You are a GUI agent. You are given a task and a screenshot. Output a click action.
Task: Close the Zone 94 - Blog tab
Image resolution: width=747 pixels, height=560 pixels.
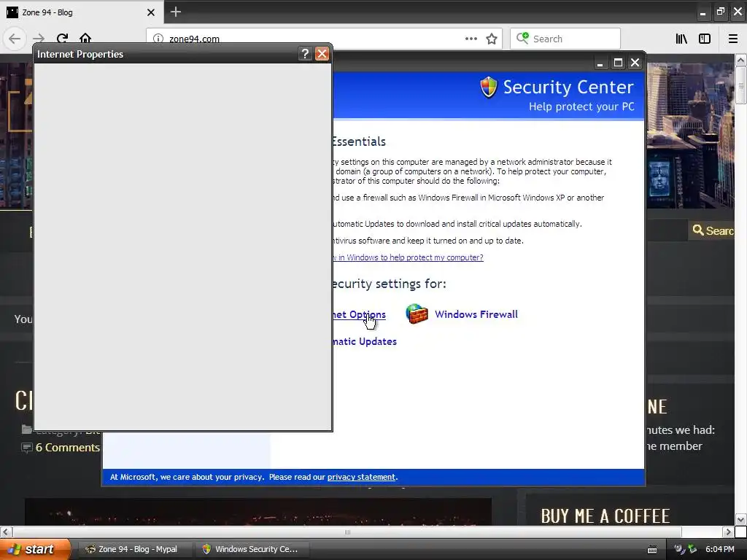(x=150, y=12)
